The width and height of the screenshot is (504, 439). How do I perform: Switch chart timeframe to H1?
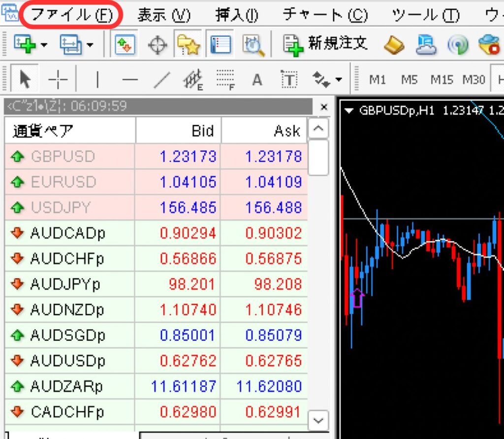pyautogui.click(x=500, y=79)
